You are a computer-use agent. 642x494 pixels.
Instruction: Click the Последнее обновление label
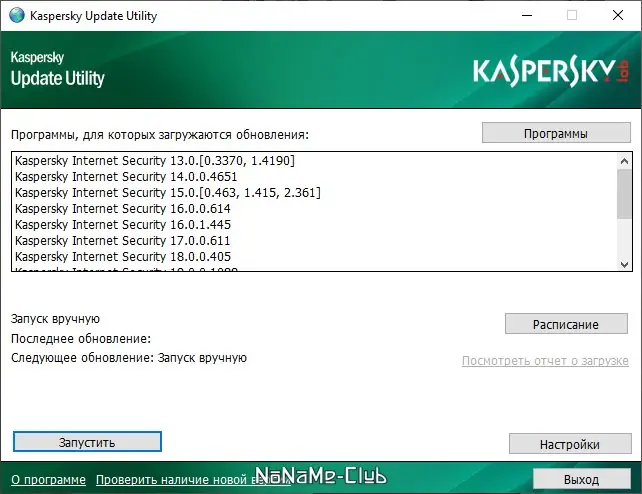[81, 338]
